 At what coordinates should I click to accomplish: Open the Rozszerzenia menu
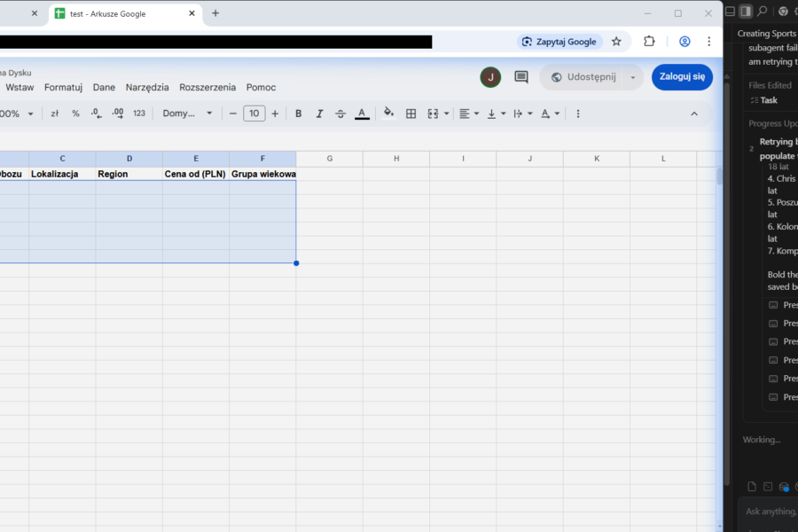coord(207,87)
